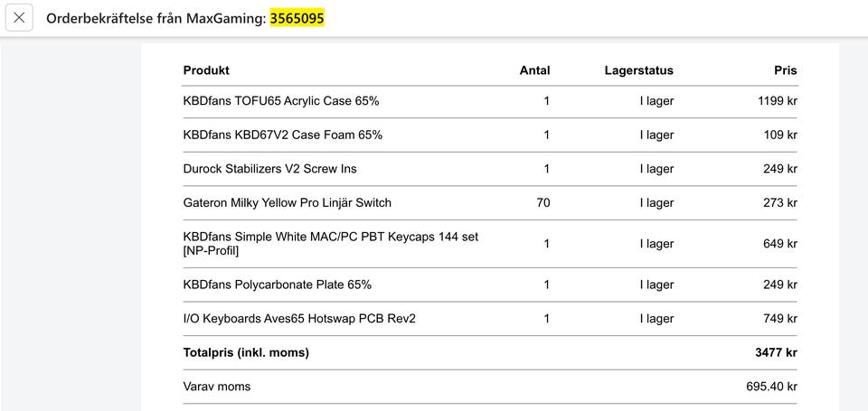The width and height of the screenshot is (868, 411).
Task: Click the highlighted order number 3565095
Action: tap(297, 18)
